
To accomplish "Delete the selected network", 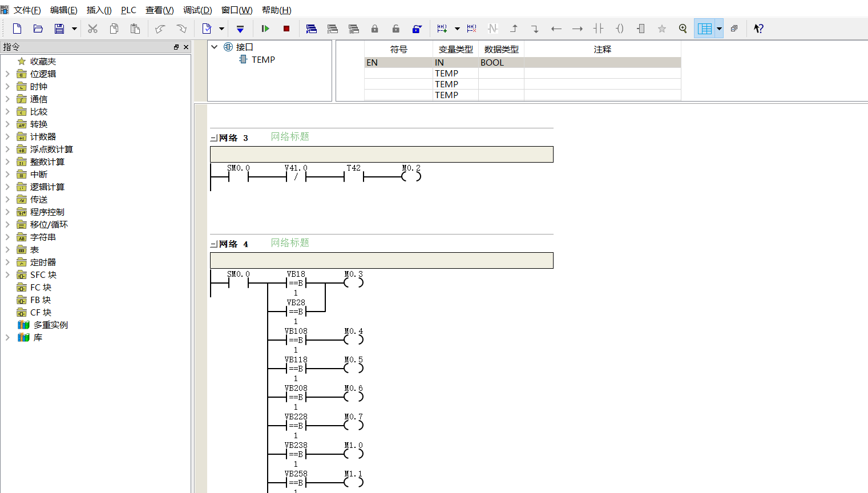I will (x=472, y=29).
